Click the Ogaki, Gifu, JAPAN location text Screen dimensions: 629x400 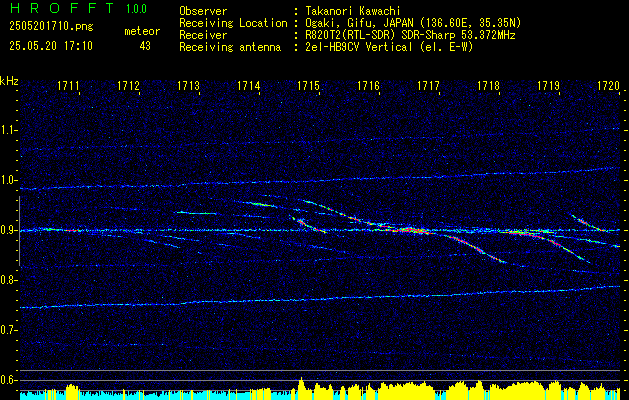(x=413, y=23)
